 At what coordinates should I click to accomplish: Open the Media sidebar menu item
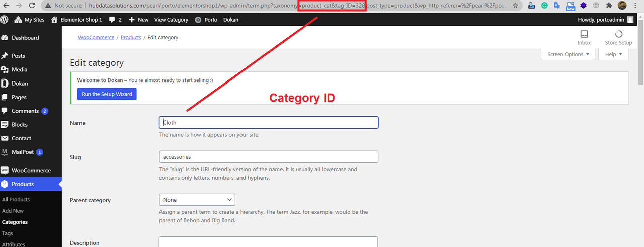pyautogui.click(x=20, y=69)
